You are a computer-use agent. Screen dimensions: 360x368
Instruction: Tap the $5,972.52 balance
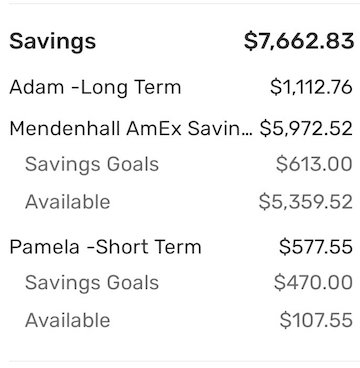306,129
